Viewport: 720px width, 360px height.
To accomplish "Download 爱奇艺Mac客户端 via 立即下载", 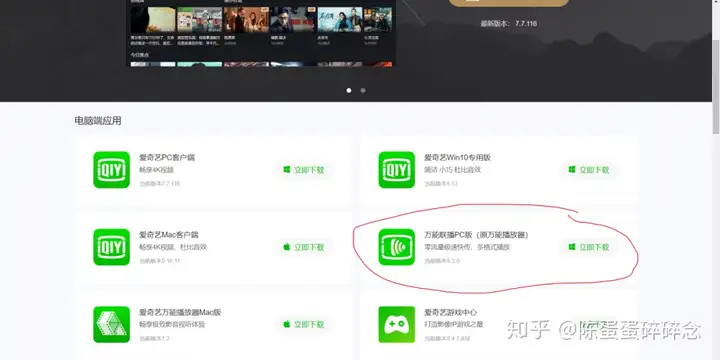I will pos(304,247).
